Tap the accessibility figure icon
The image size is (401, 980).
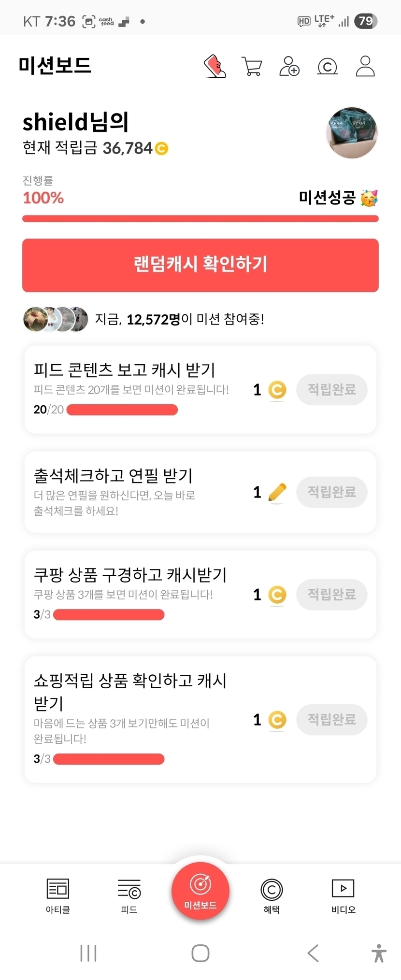[379, 953]
